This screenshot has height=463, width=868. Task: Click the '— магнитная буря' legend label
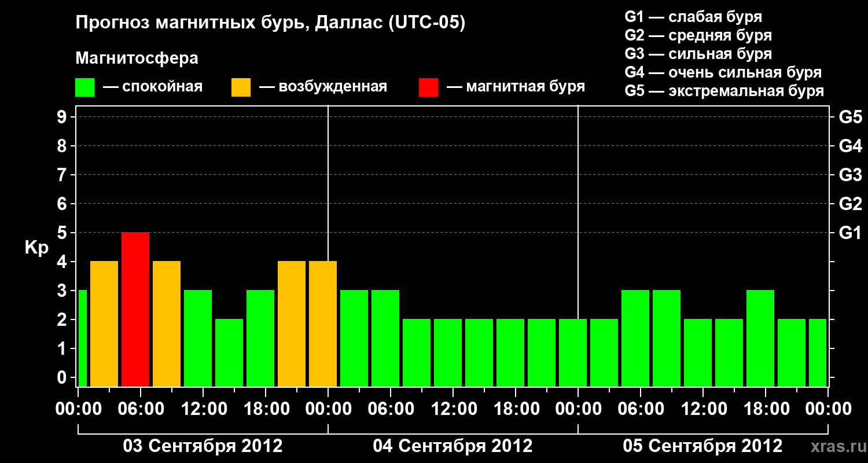point(516,87)
